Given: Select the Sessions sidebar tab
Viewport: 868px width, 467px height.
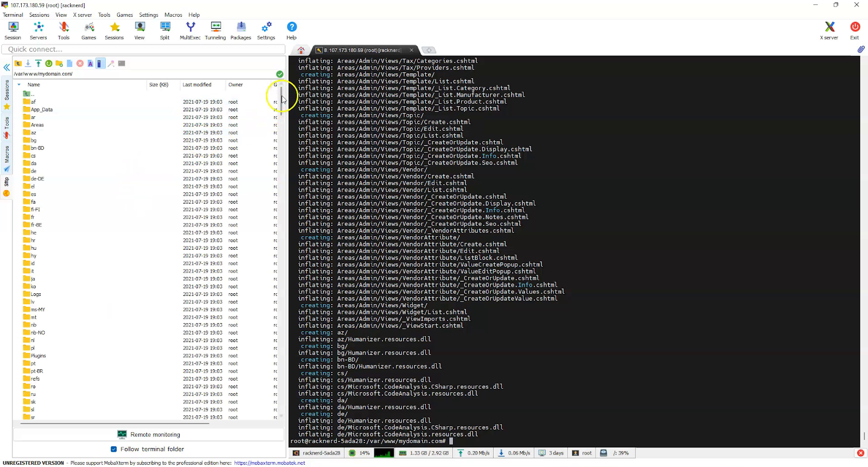Looking at the screenshot, I should [7, 94].
